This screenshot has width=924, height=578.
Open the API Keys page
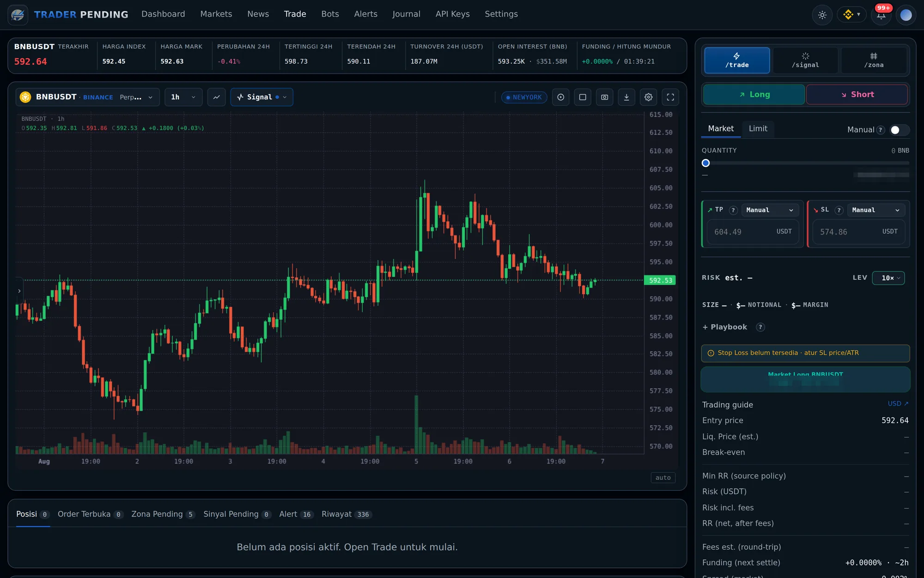click(x=452, y=14)
